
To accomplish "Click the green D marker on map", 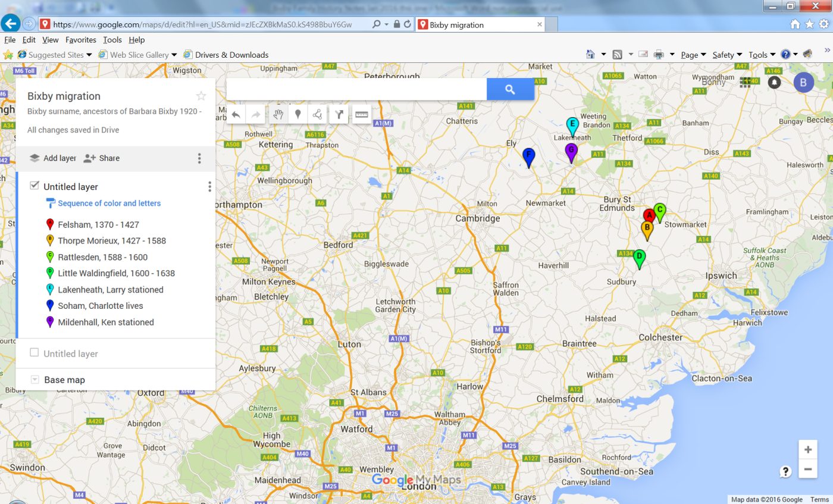I will coord(640,259).
